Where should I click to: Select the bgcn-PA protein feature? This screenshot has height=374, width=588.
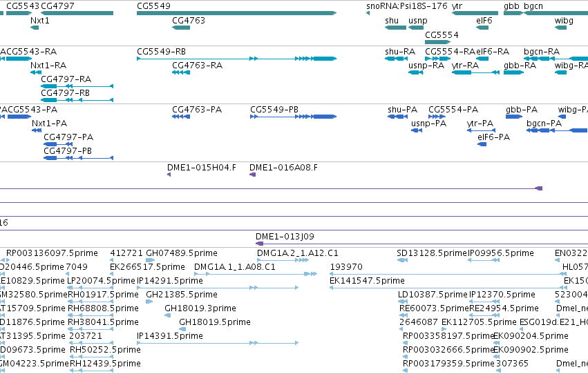557,130
